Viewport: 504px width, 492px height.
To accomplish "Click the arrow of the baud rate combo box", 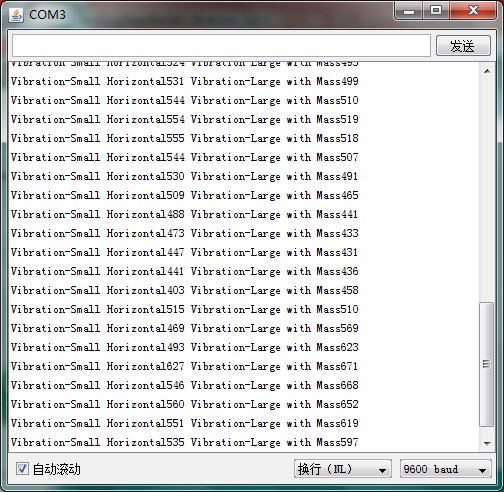I will 482,470.
